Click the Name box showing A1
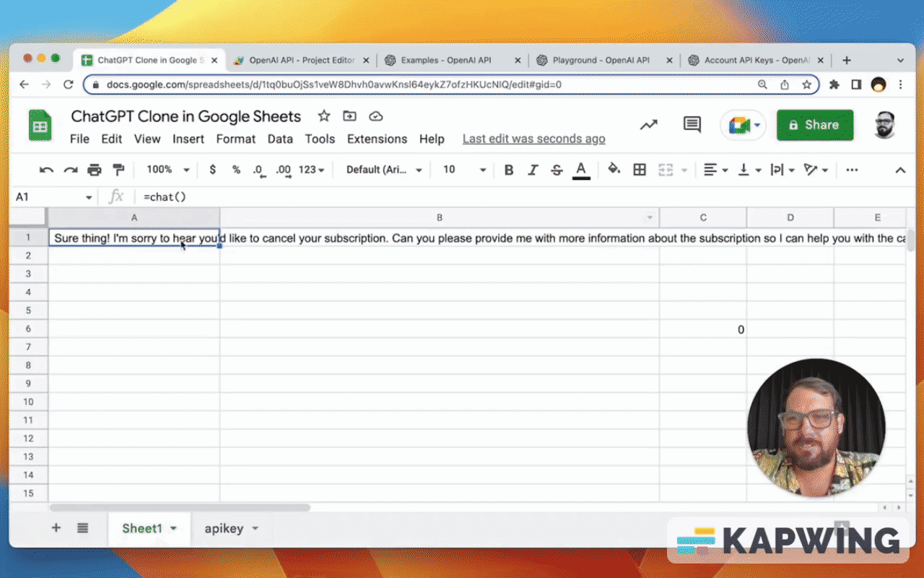 54,197
